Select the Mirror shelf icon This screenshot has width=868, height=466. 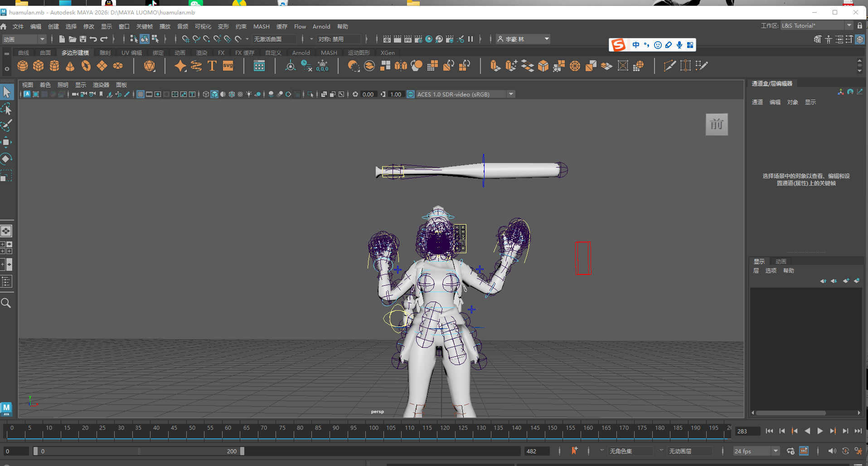tap(401, 66)
